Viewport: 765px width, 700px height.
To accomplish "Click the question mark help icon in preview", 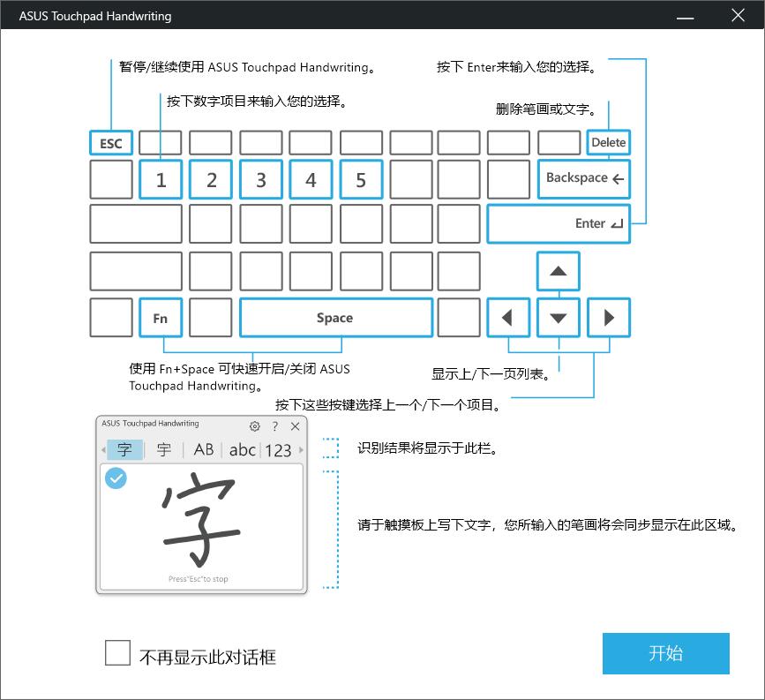I will point(275,426).
